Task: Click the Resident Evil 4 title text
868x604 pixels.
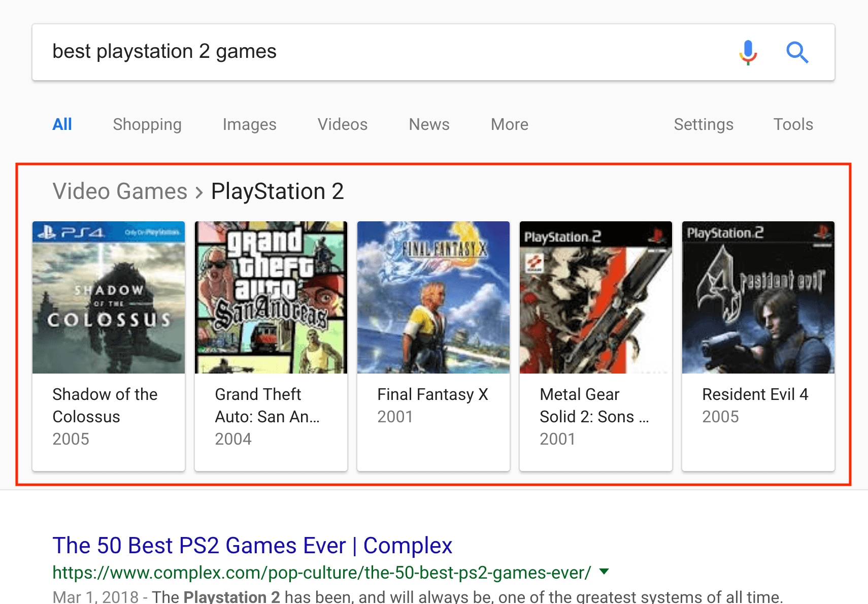Action: [x=755, y=394]
